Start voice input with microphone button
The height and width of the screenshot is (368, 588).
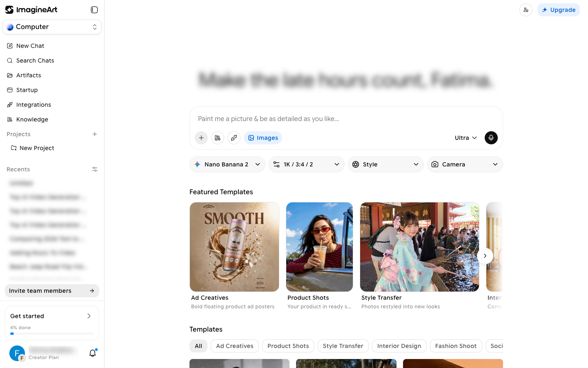coord(491,138)
